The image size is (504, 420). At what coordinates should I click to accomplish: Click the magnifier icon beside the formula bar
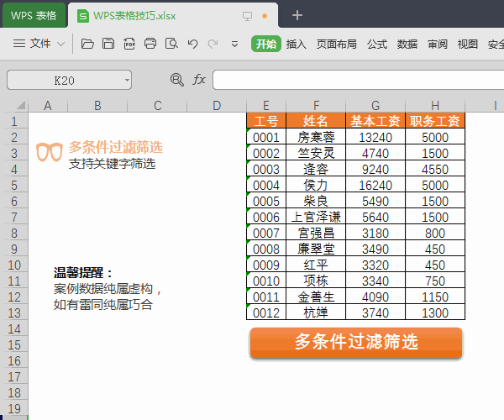pyautogui.click(x=176, y=79)
